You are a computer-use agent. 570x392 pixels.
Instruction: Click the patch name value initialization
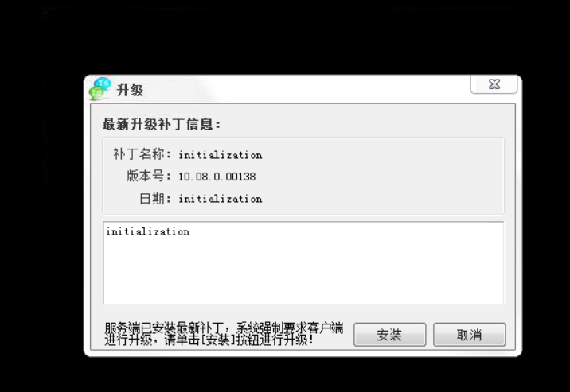point(221,155)
